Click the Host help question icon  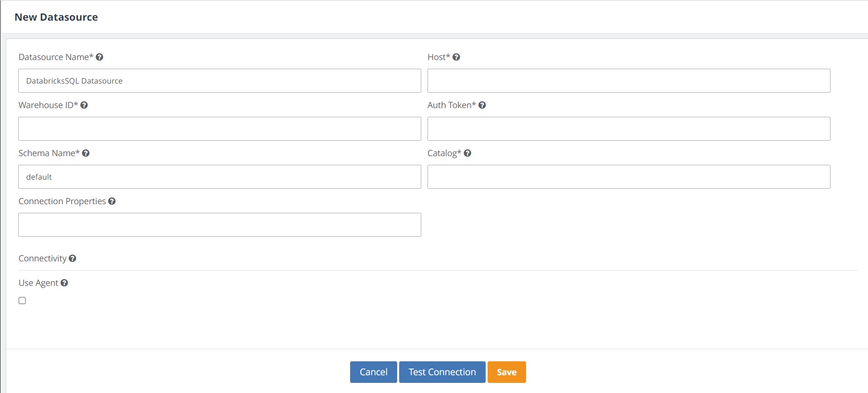(x=456, y=57)
